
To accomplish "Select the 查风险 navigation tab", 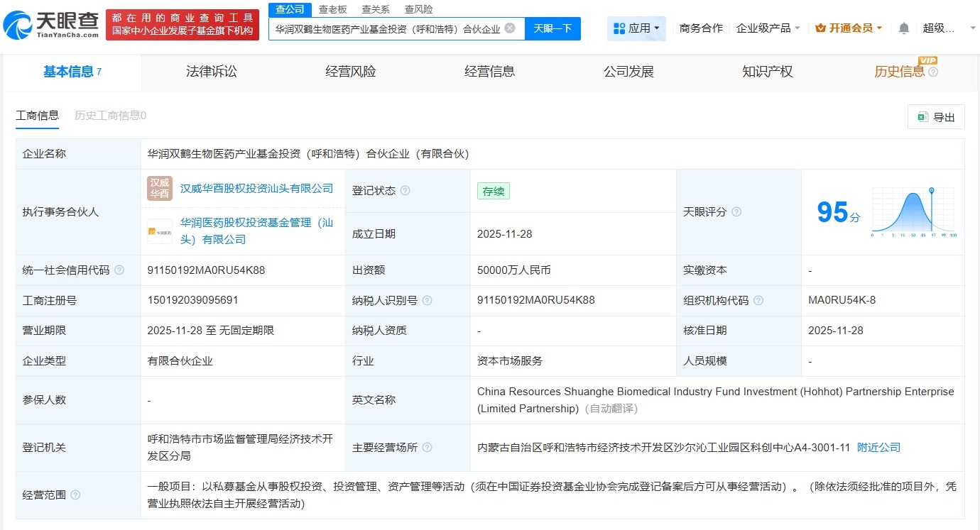I will pyautogui.click(x=418, y=9).
